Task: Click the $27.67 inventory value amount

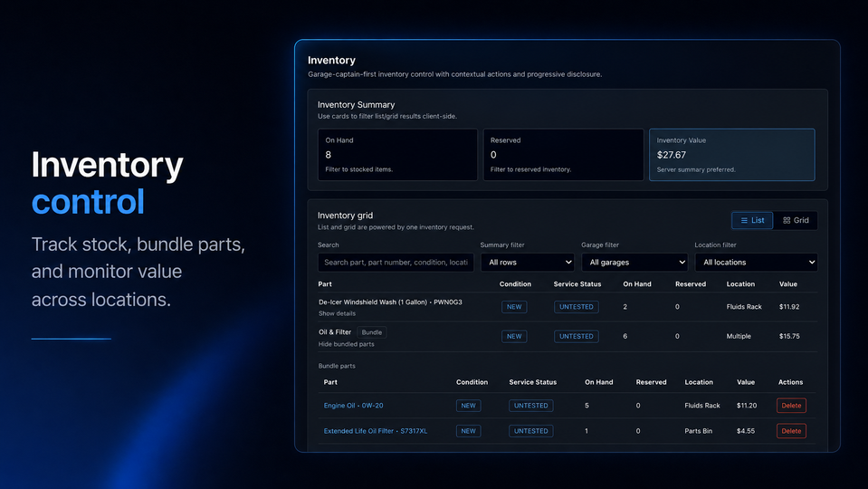Action: point(671,155)
